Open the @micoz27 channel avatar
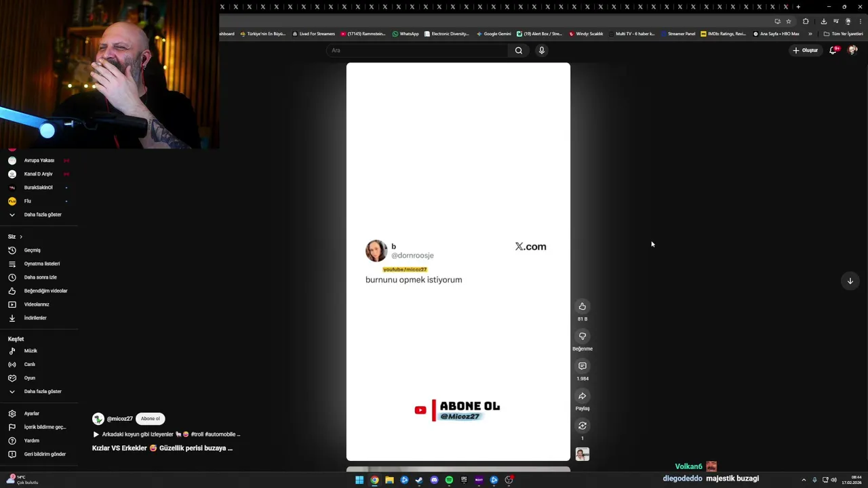 (x=98, y=419)
